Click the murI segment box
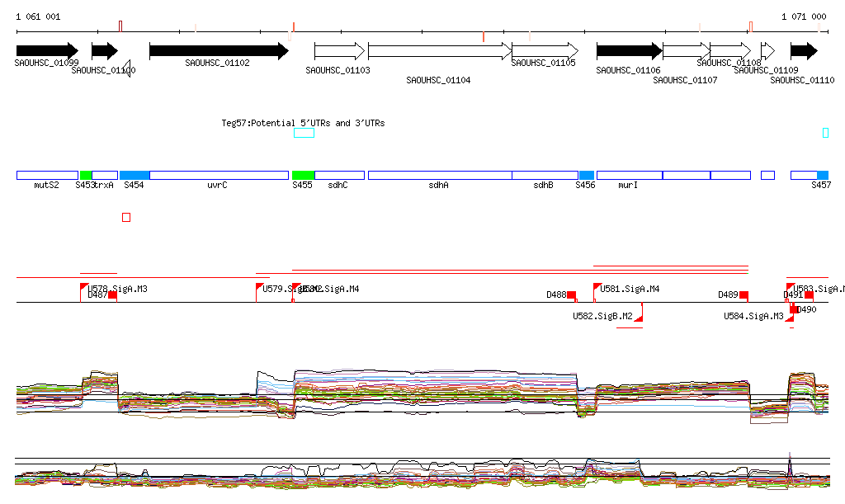 [x=630, y=175]
